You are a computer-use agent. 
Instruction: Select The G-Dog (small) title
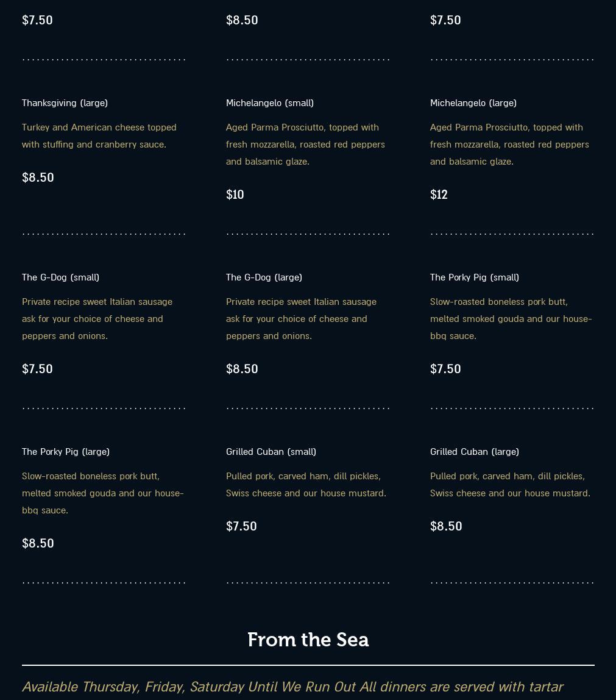coord(61,277)
